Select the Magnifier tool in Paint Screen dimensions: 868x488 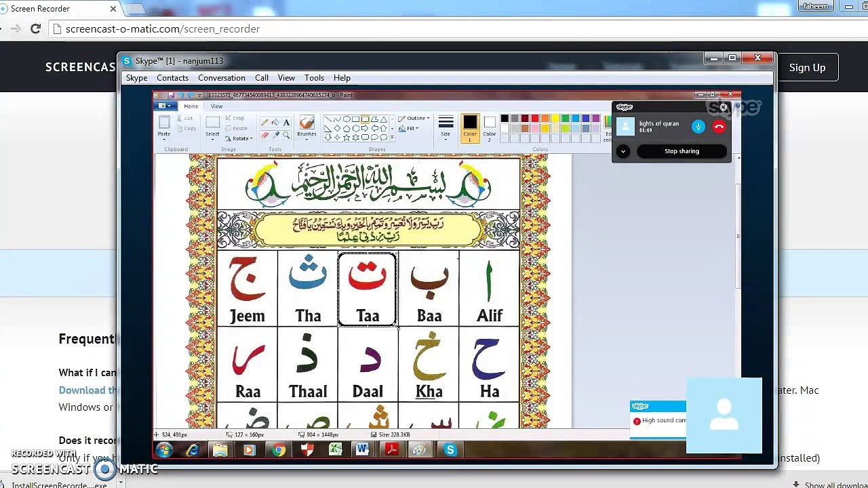(286, 135)
